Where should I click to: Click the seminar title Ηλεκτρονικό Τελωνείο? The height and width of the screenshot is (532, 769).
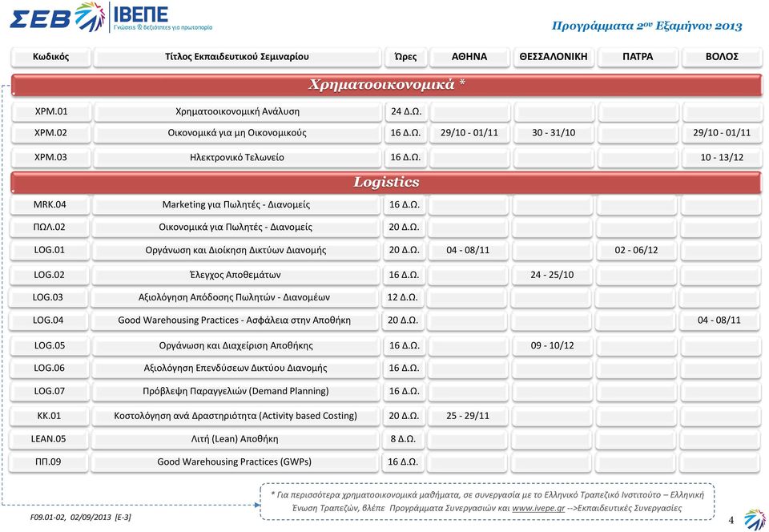click(x=237, y=157)
